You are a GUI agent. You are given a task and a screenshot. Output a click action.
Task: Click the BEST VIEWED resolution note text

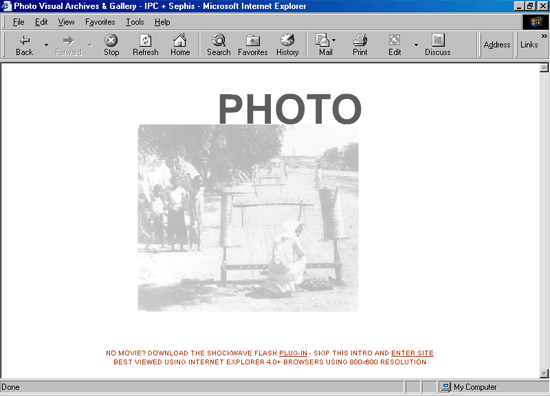tap(270, 362)
